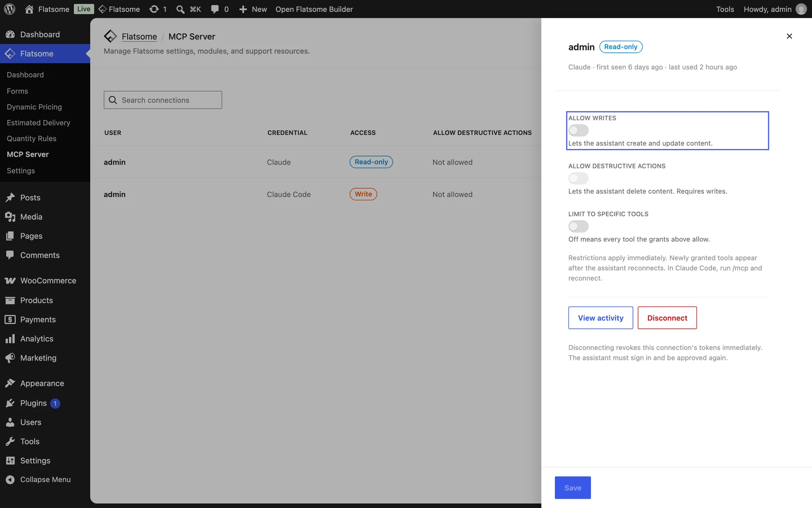The image size is (812, 508).
Task: Click the Marketing megaphone icon
Action: (x=10, y=358)
